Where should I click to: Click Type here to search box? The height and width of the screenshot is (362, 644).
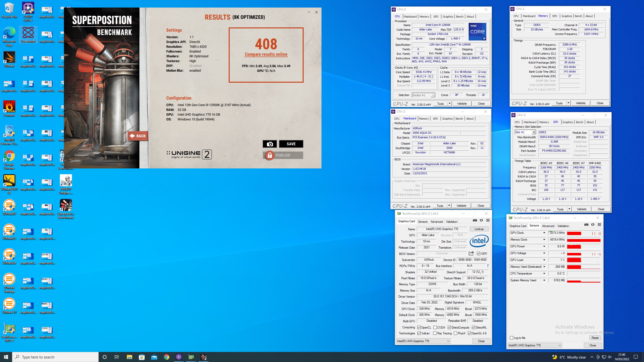55,357
